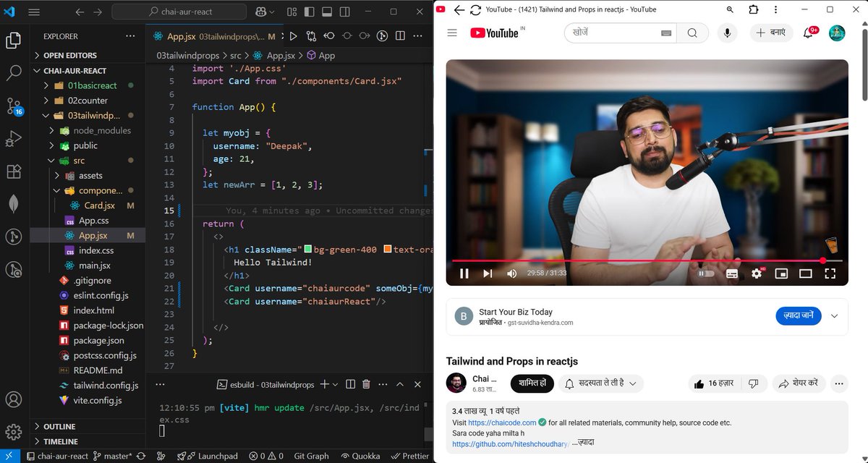Click the remote window icon in status bar corner

[x=11, y=456]
